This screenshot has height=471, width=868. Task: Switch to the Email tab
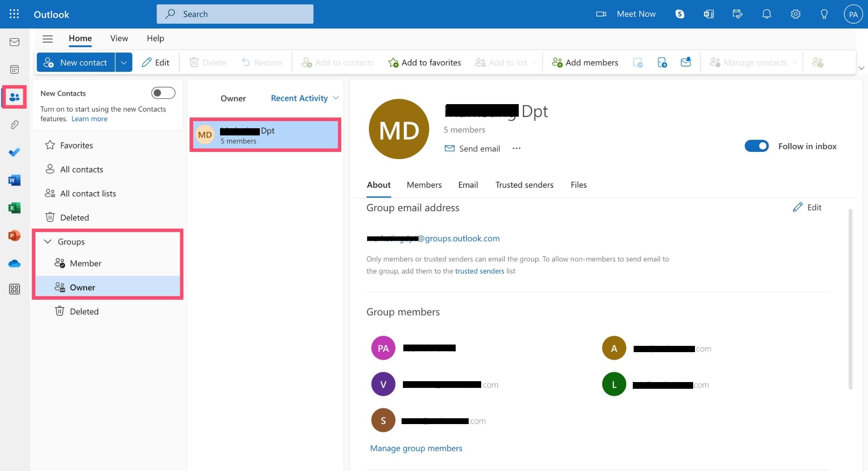pyautogui.click(x=468, y=185)
